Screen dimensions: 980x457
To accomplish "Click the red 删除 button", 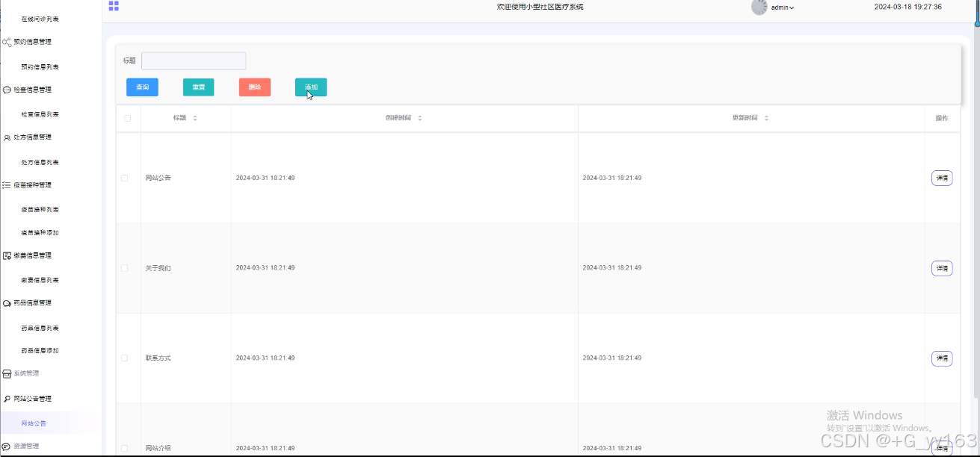I will (255, 87).
